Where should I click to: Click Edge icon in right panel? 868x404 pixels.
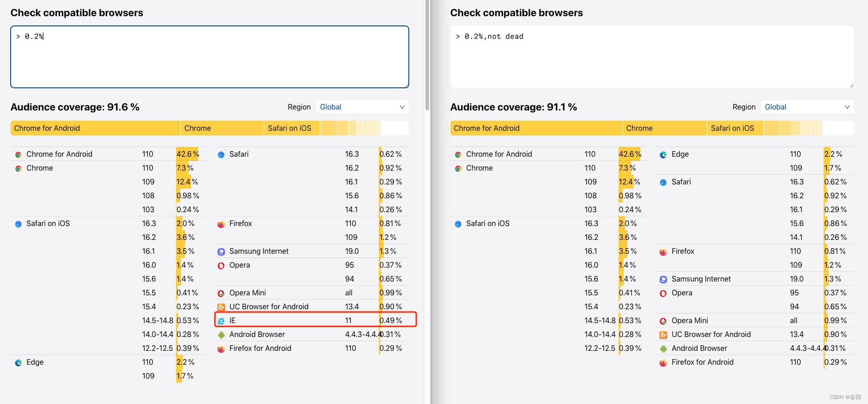click(663, 155)
